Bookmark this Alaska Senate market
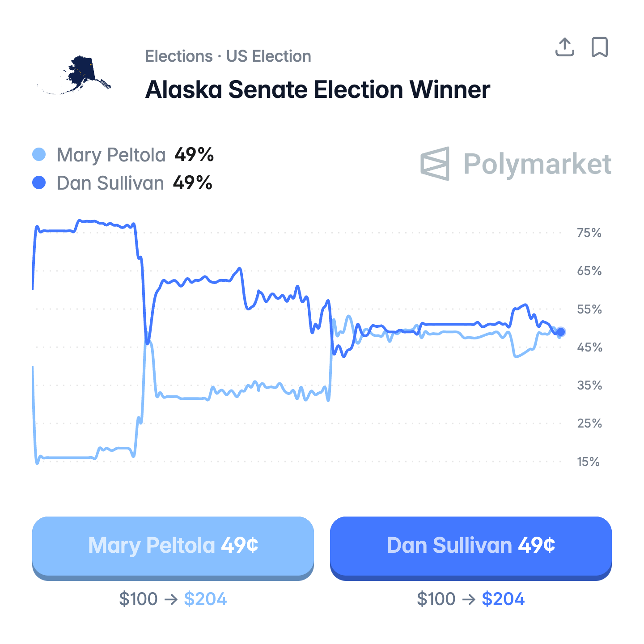Image resolution: width=644 pixels, height=644 pixels. (x=600, y=47)
